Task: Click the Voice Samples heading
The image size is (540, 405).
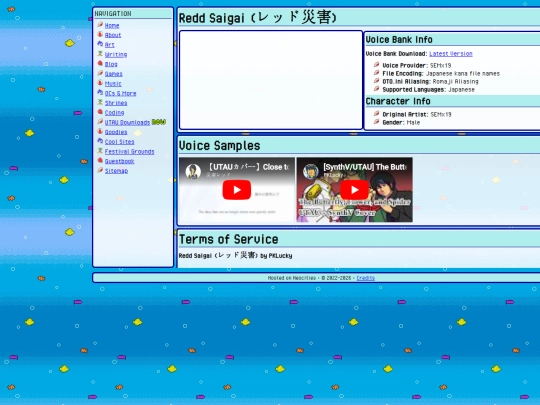Action: coord(219,146)
